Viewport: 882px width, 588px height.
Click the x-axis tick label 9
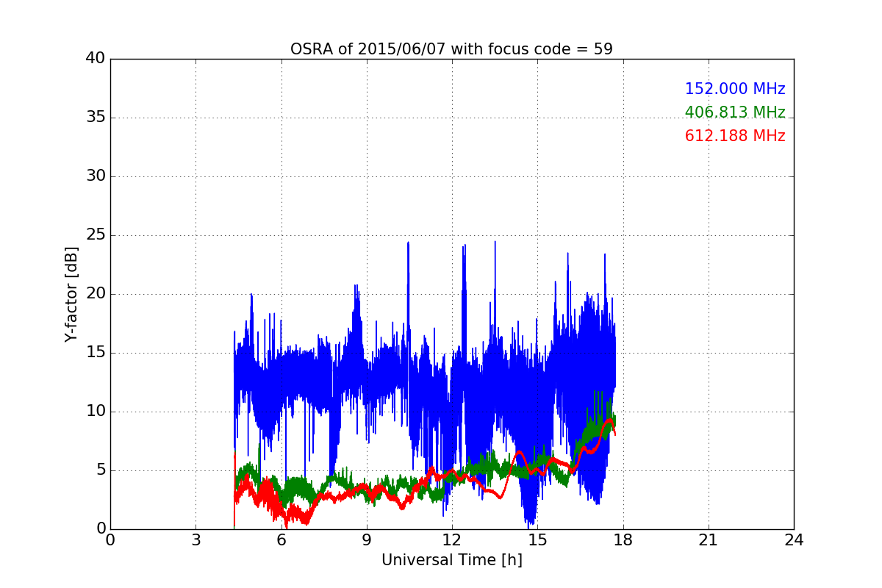[366, 540]
